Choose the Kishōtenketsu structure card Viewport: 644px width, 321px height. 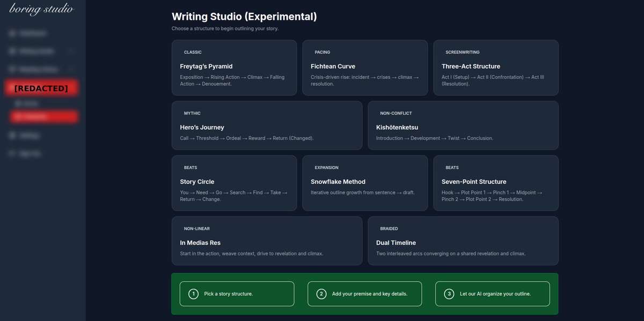[463, 125]
